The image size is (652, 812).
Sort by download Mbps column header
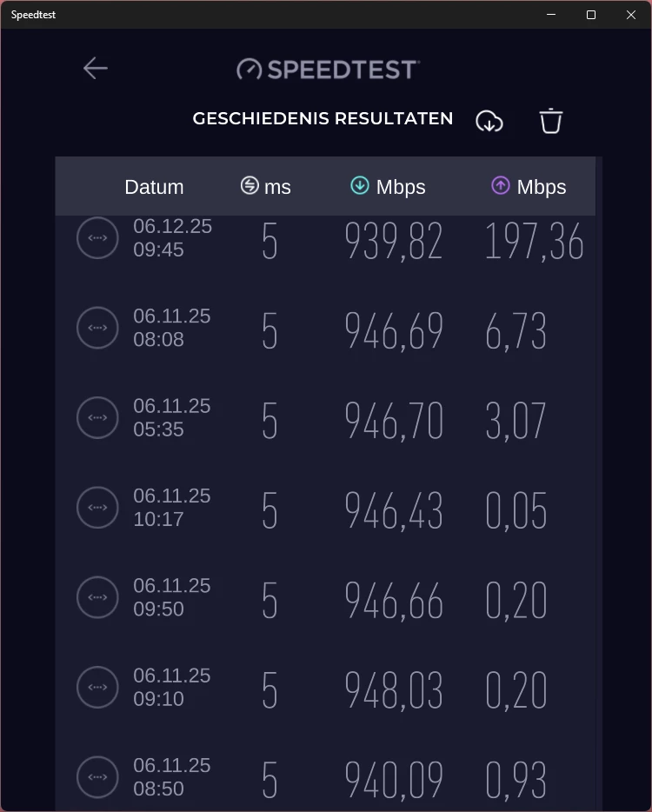pyautogui.click(x=388, y=186)
